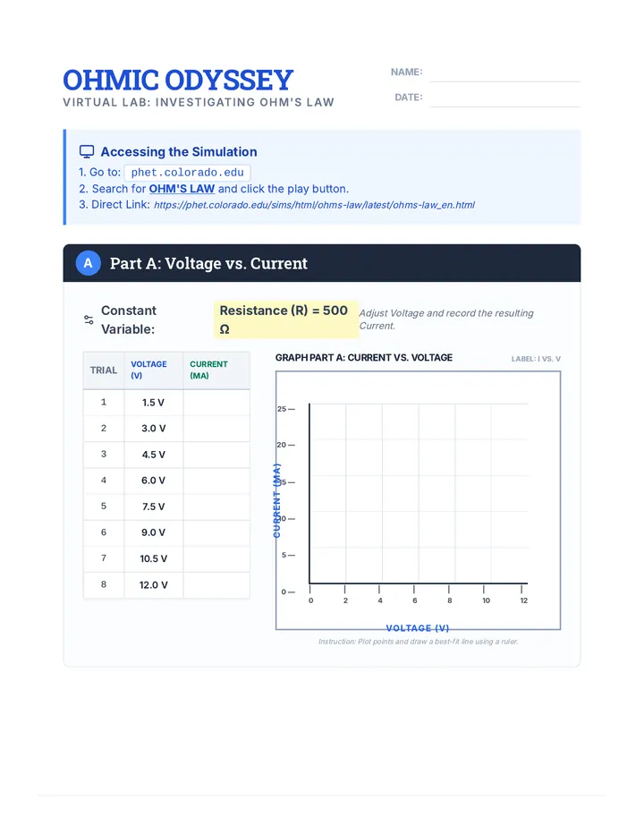Click the sliders icon next to Constant Variable
The image size is (644, 834).
89,319
